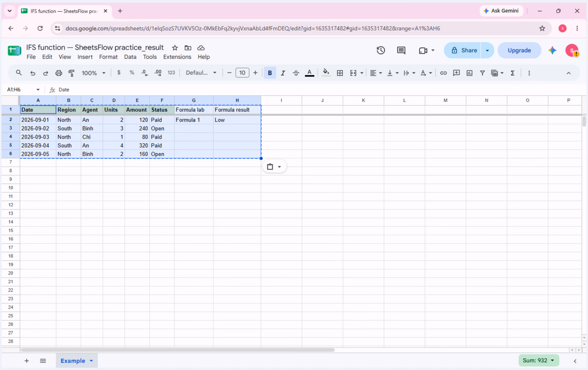Open the borders tool
Viewport: 588px width, 370px height.
340,73
